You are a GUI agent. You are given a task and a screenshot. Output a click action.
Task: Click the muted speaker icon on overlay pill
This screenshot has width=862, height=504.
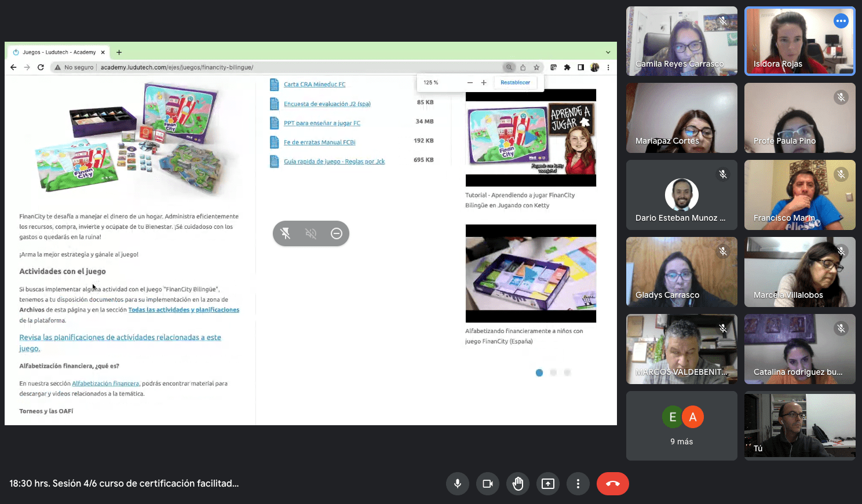pos(311,233)
